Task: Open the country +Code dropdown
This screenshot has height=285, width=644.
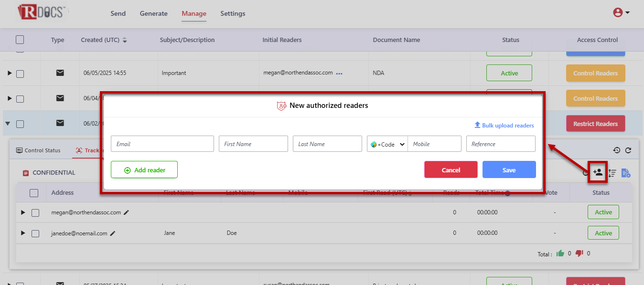Action: tap(387, 144)
